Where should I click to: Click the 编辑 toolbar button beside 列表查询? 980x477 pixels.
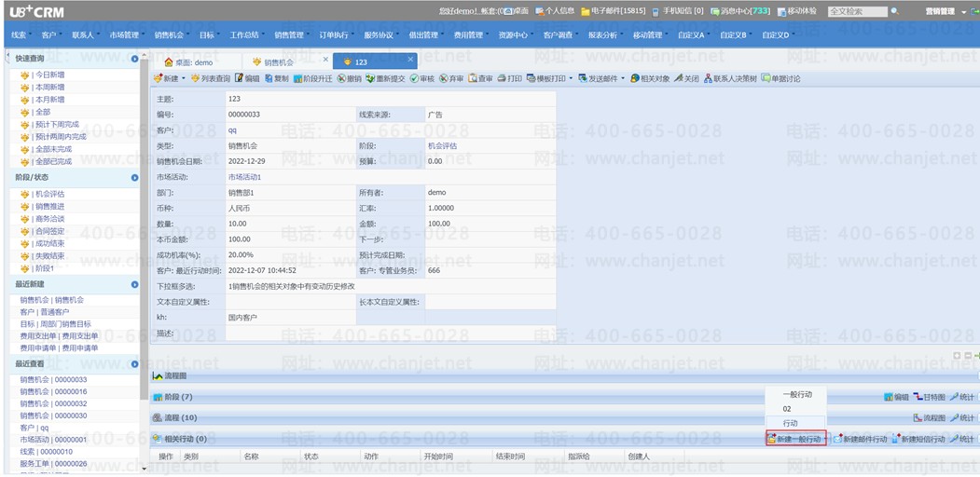(247, 78)
